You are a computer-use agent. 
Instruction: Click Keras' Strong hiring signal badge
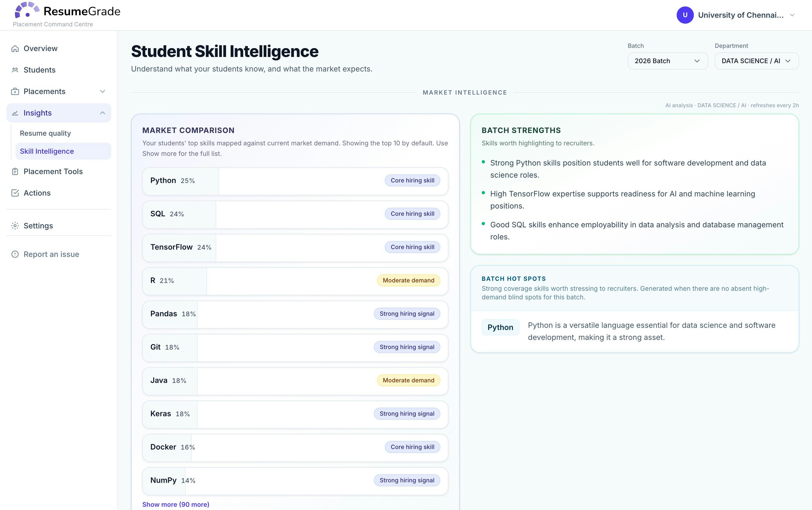407,414
